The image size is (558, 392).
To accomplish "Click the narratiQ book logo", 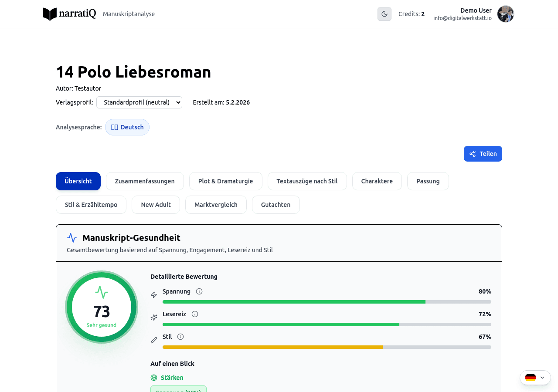I will pos(50,14).
